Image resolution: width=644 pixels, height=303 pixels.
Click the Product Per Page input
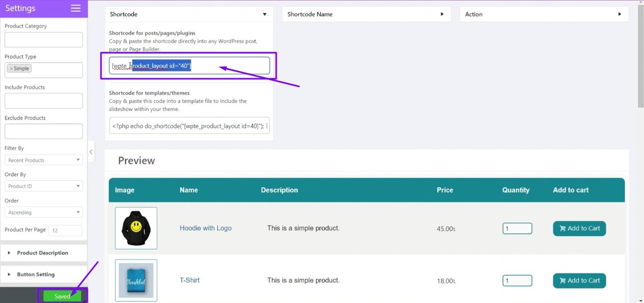tap(65, 230)
